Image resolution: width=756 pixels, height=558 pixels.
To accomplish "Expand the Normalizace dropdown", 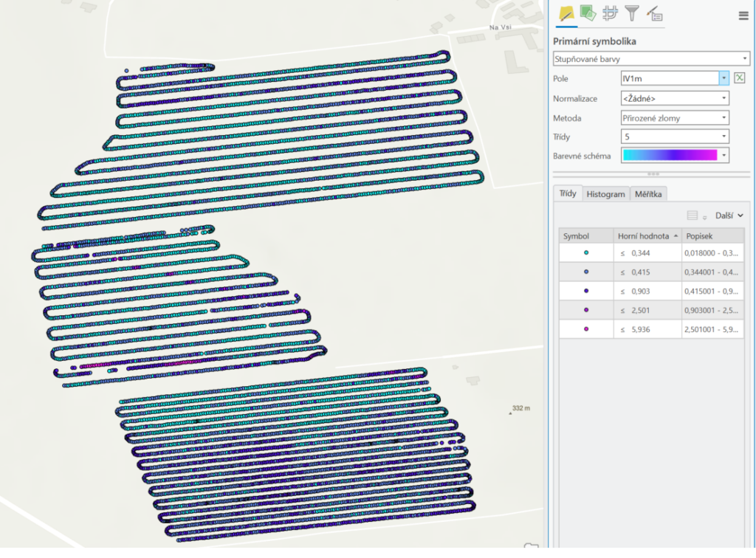I will (x=724, y=98).
